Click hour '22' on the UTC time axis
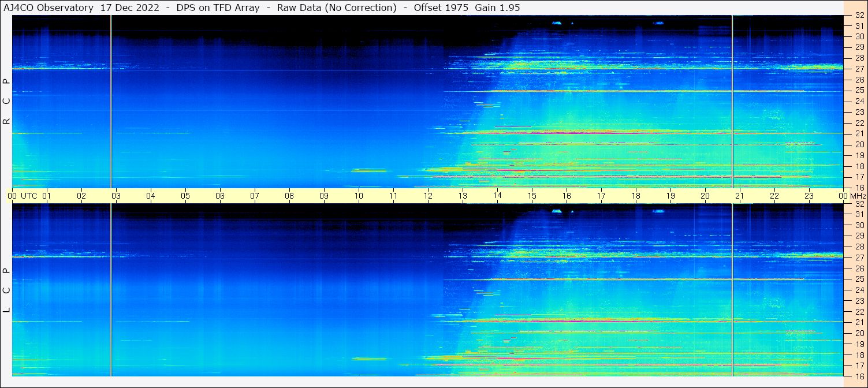 774,196
